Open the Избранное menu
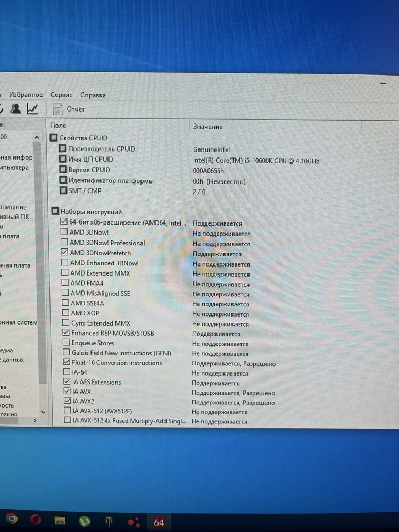The image size is (399, 532). point(26,95)
